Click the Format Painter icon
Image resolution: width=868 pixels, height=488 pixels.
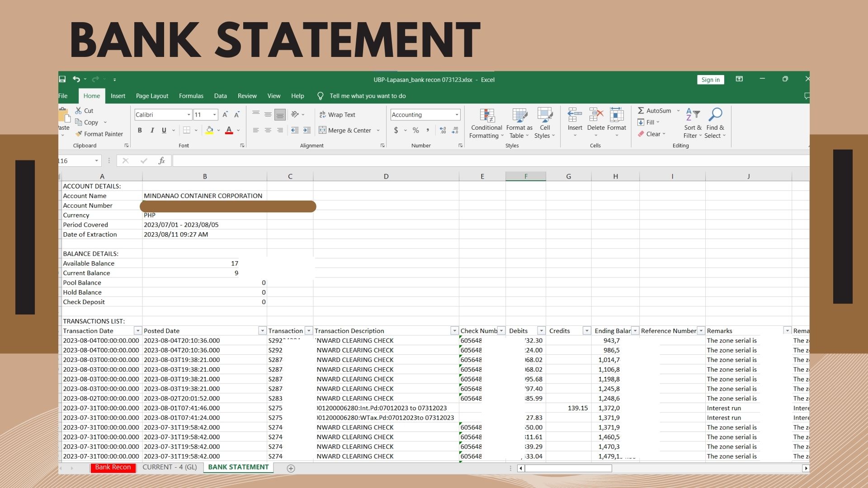tap(79, 134)
